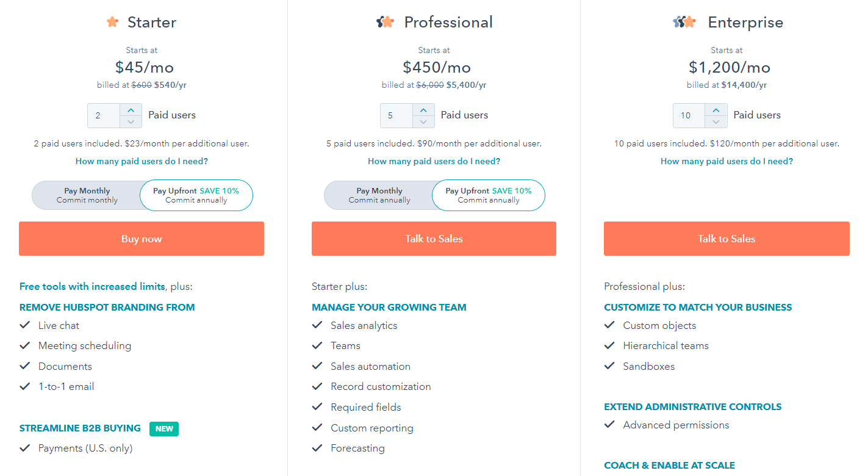
Task: Click Talk to Sales under Enterprise
Action: pyautogui.click(x=726, y=238)
